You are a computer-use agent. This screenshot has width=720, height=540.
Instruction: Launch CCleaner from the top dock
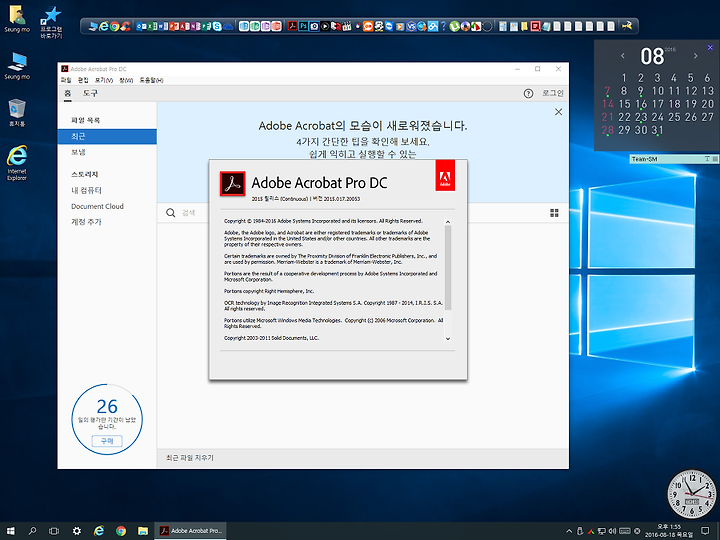[x=125, y=27]
